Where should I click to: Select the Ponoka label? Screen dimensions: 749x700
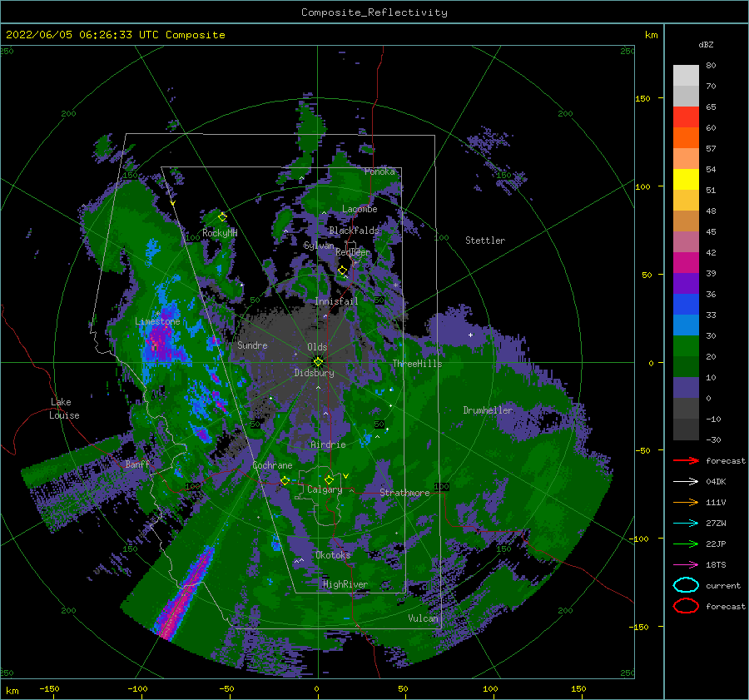click(379, 171)
